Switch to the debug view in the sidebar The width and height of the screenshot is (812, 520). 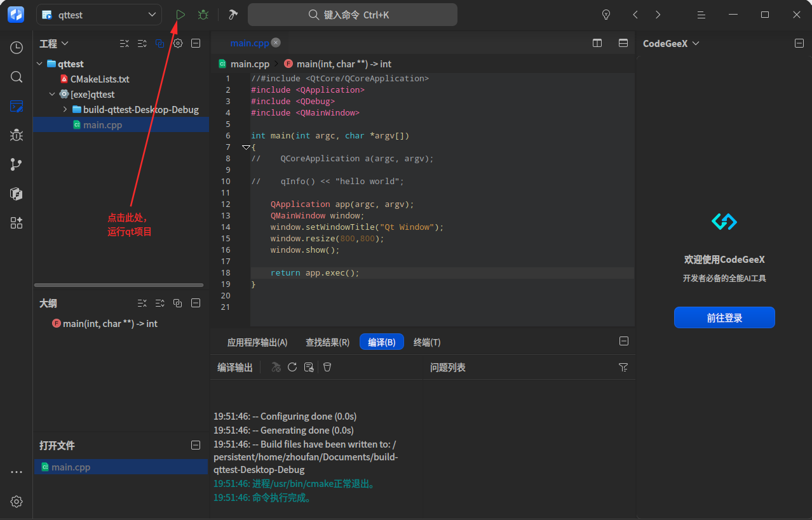17,135
